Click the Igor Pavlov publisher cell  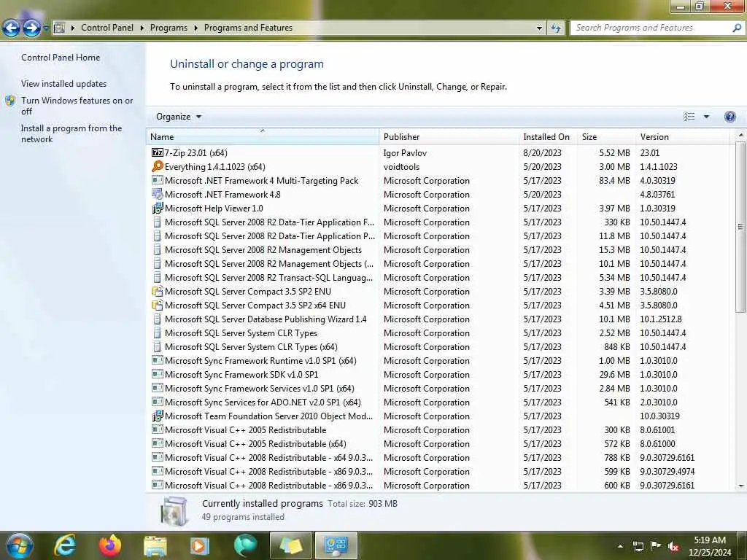click(405, 153)
